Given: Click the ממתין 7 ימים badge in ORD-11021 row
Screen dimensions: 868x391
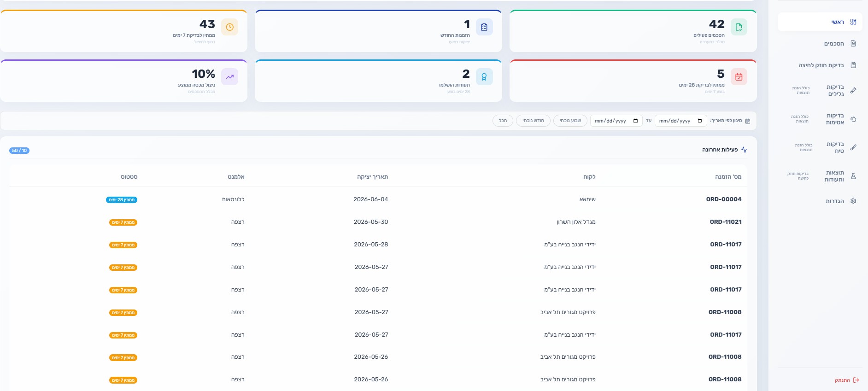Looking at the screenshot, I should tap(123, 222).
